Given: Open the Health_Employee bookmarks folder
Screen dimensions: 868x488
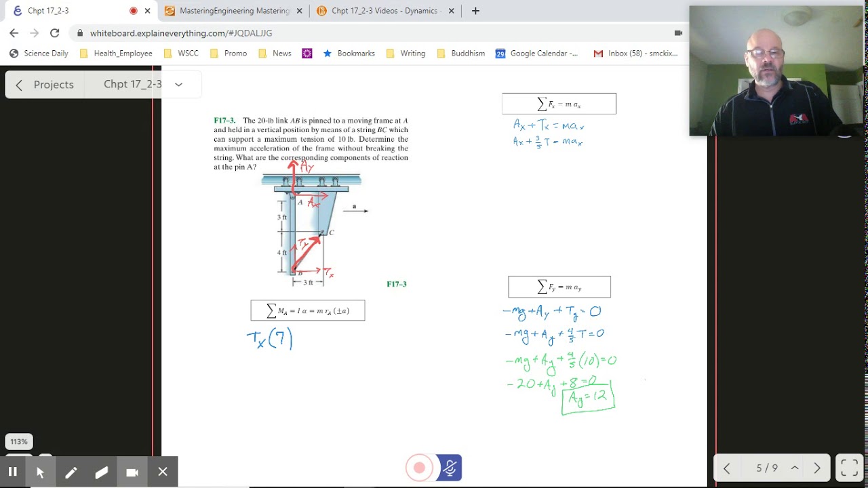Looking at the screenshot, I should pyautogui.click(x=116, y=53).
